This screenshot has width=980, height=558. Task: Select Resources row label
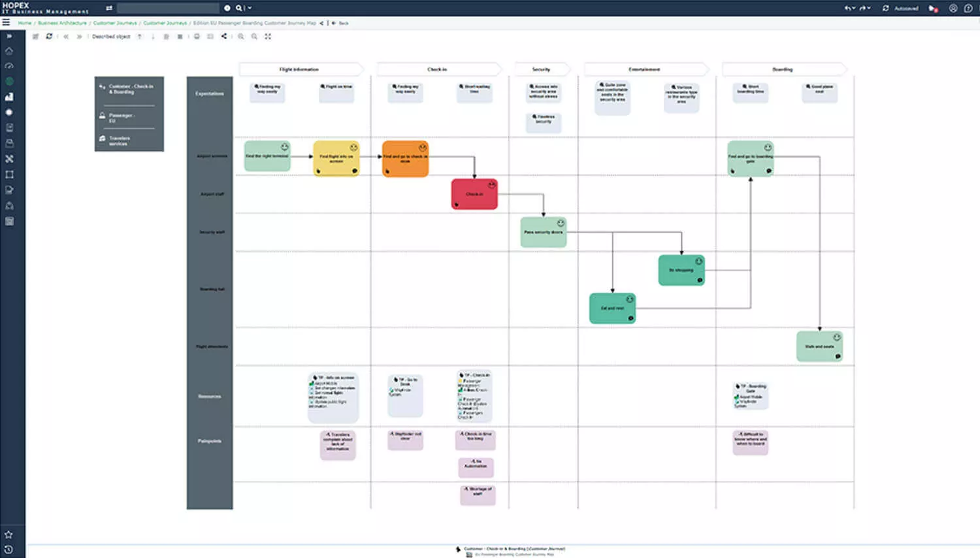pos(209,397)
